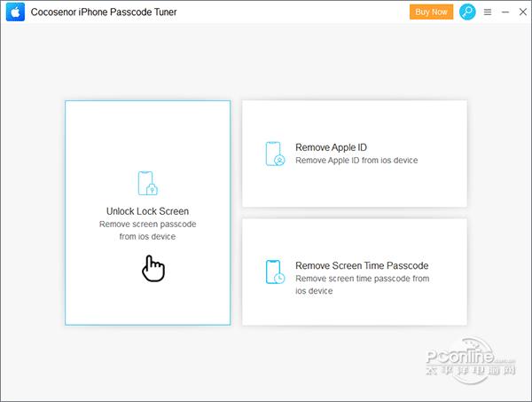
Task: Close the Passcode Tuner window
Action: click(523, 12)
